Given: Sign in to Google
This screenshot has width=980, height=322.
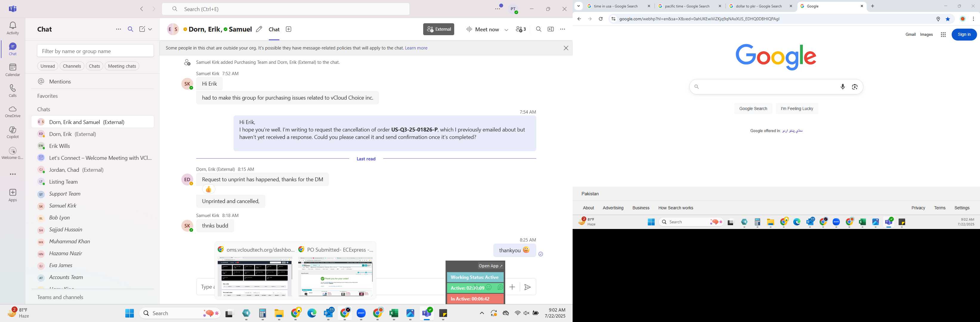Looking at the screenshot, I should [964, 35].
